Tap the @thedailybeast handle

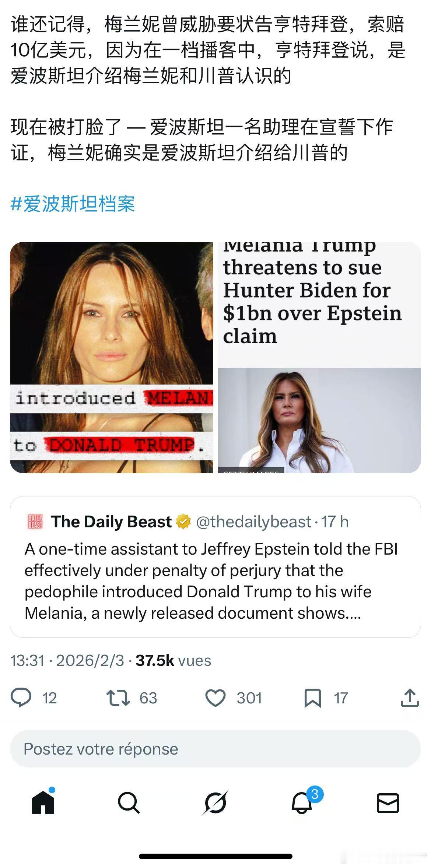point(254,521)
